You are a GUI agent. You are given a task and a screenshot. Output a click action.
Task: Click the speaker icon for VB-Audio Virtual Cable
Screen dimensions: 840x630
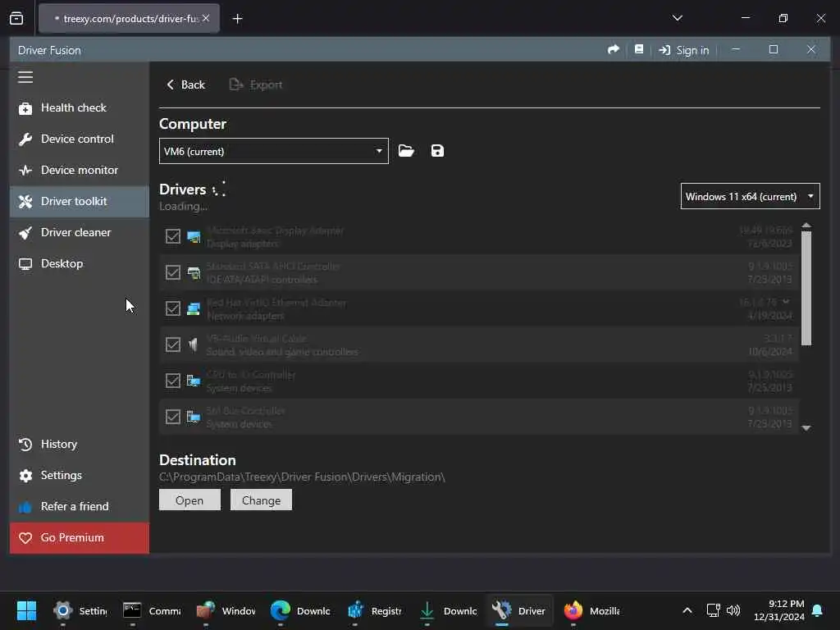[x=194, y=345]
